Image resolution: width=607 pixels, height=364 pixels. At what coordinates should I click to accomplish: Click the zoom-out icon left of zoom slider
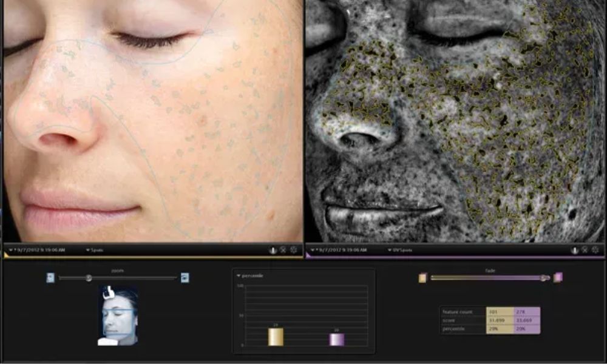(x=50, y=278)
